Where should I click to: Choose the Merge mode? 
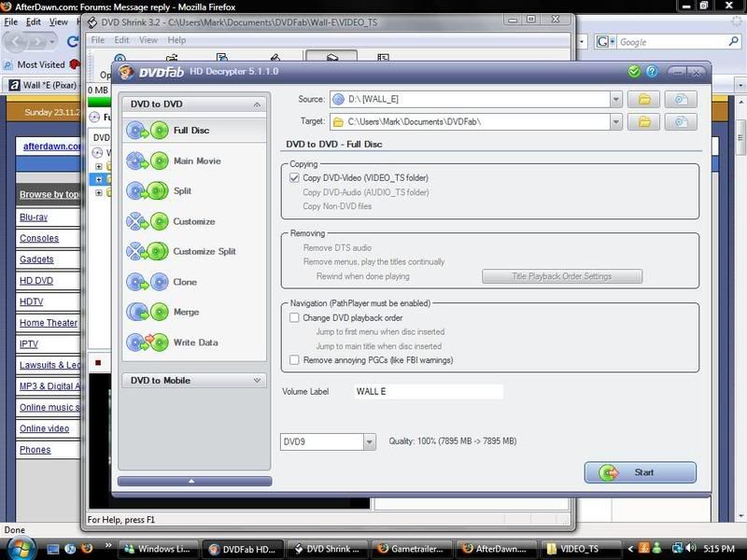pyautogui.click(x=194, y=312)
